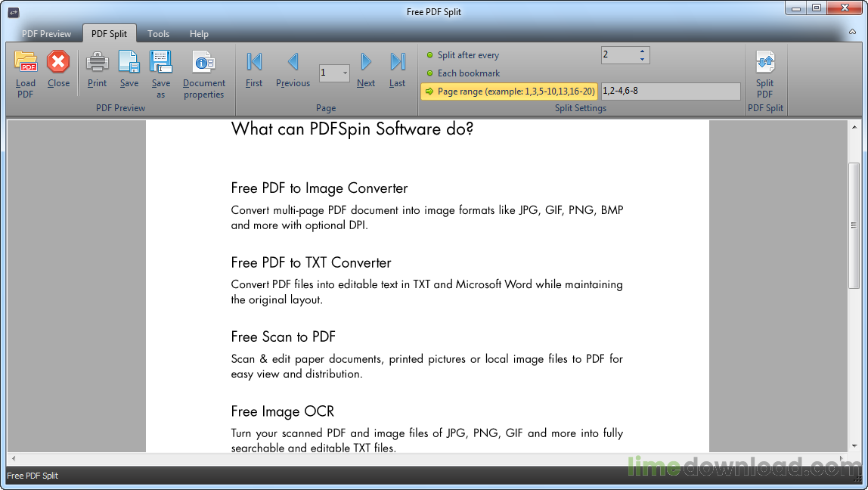Open Document properties
The width and height of the screenshot is (868, 490).
(203, 63)
